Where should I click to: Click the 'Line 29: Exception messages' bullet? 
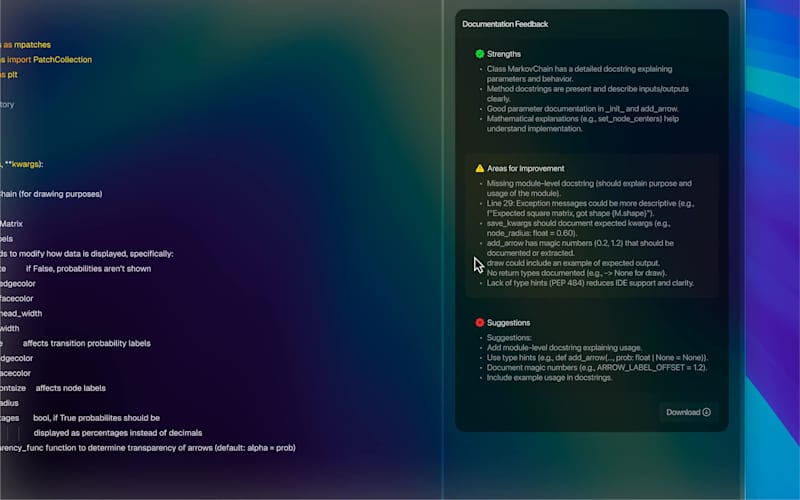pos(590,208)
